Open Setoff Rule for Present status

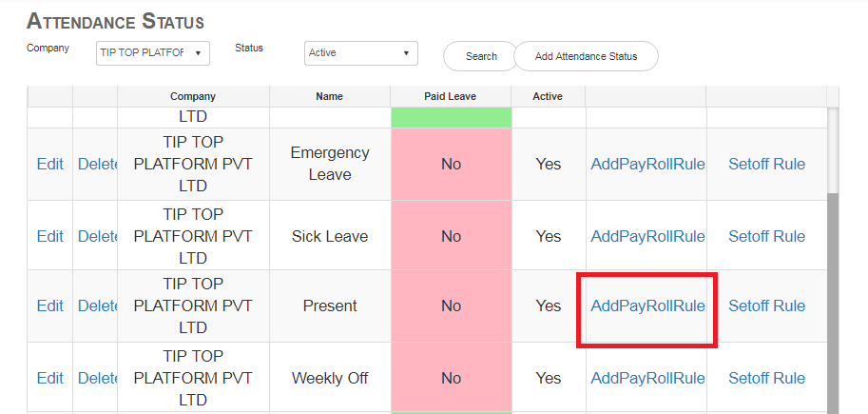pyautogui.click(x=766, y=306)
